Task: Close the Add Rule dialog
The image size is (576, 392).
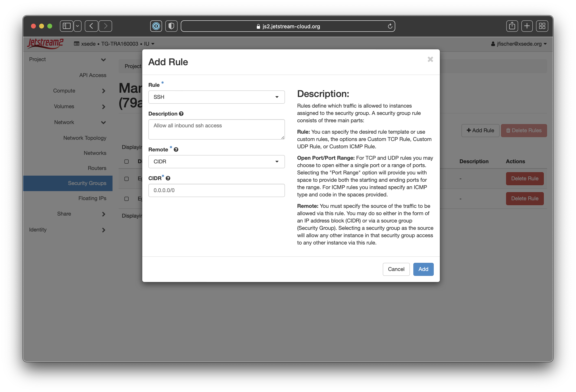Action: click(x=430, y=59)
